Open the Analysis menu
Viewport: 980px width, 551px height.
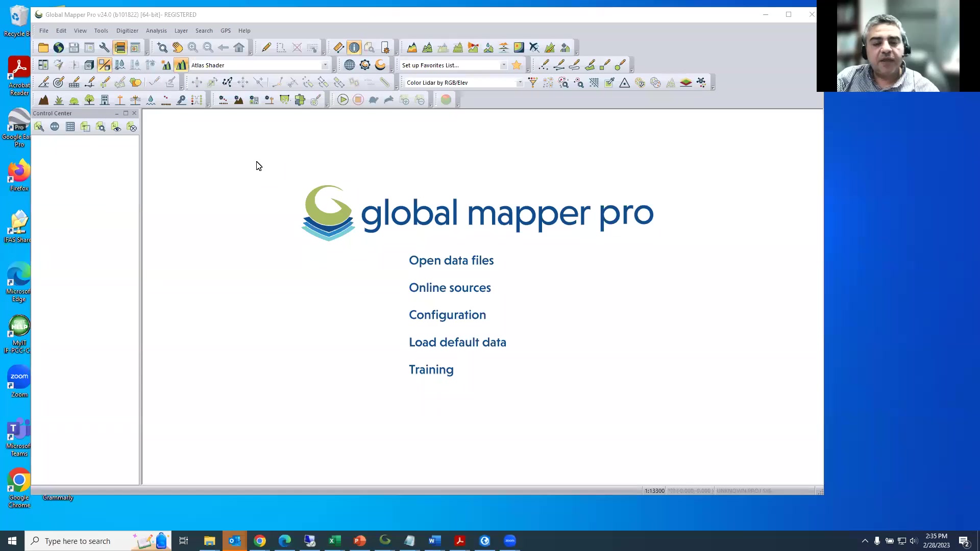click(156, 31)
